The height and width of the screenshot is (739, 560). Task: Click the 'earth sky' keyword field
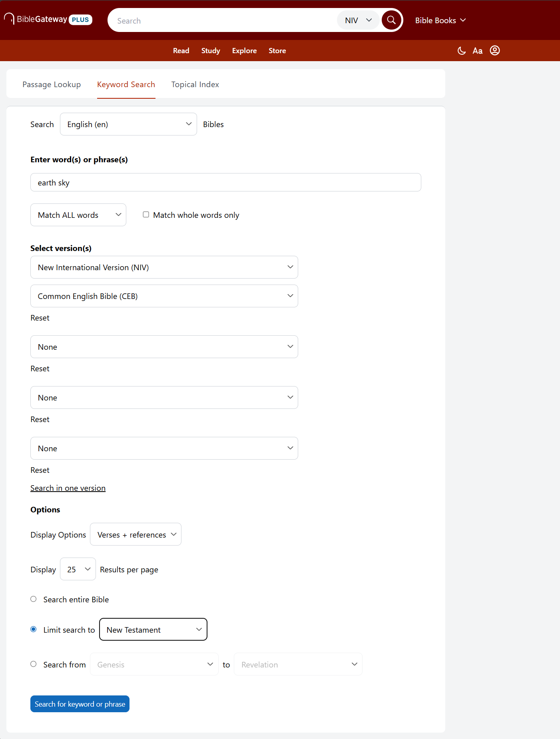pos(225,183)
